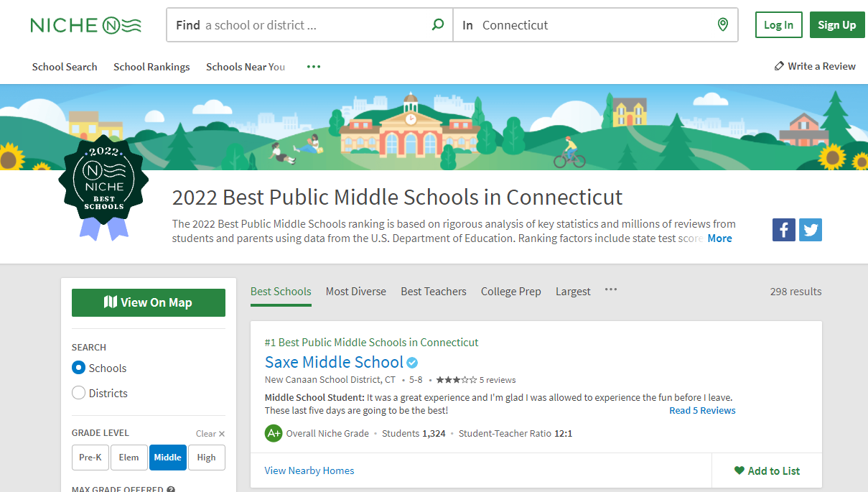The height and width of the screenshot is (492, 868).
Task: Click the Find school or district field
Action: [309, 25]
